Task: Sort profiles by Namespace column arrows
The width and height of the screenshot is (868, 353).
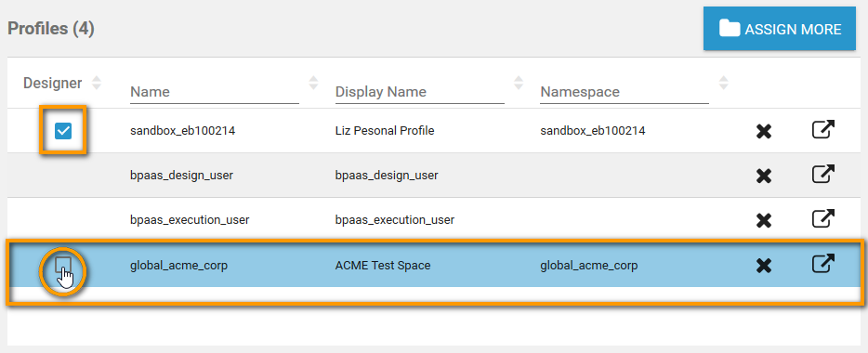Action: tap(723, 83)
